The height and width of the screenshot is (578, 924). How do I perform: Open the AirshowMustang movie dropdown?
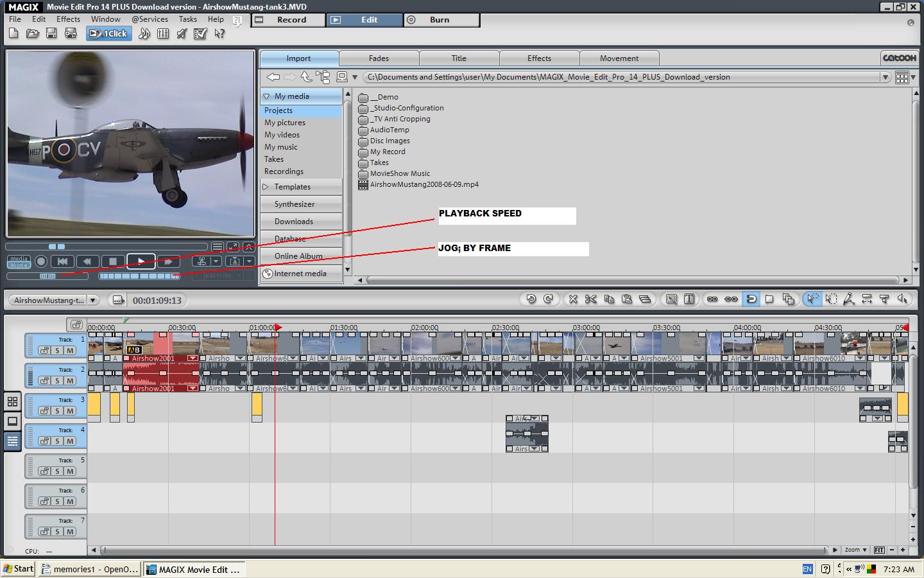tap(93, 300)
